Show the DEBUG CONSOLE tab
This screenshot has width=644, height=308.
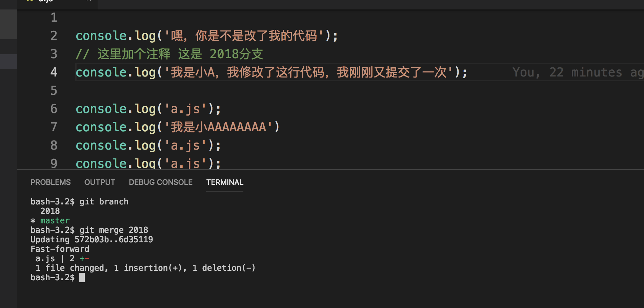(160, 182)
